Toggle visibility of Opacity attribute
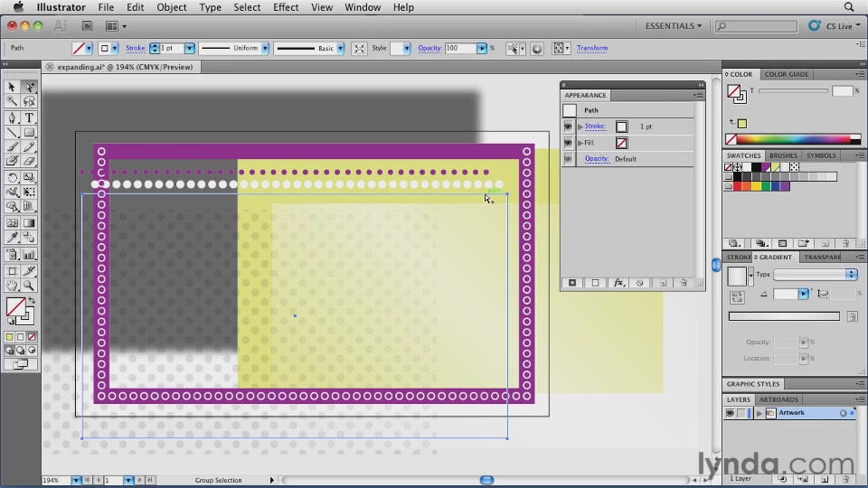Viewport: 868px width, 488px height. click(x=568, y=159)
